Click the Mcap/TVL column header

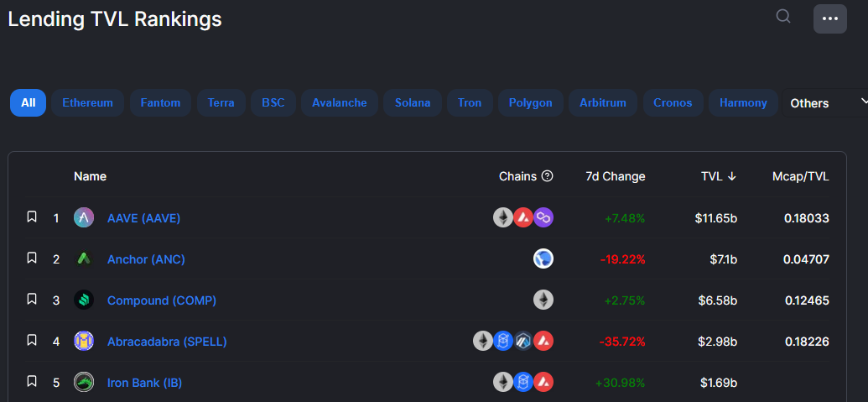800,176
